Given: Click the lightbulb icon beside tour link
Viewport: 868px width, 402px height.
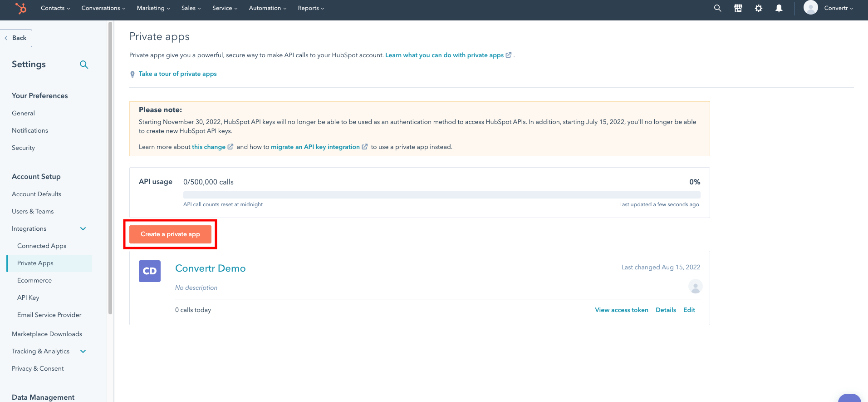Looking at the screenshot, I should pos(132,74).
